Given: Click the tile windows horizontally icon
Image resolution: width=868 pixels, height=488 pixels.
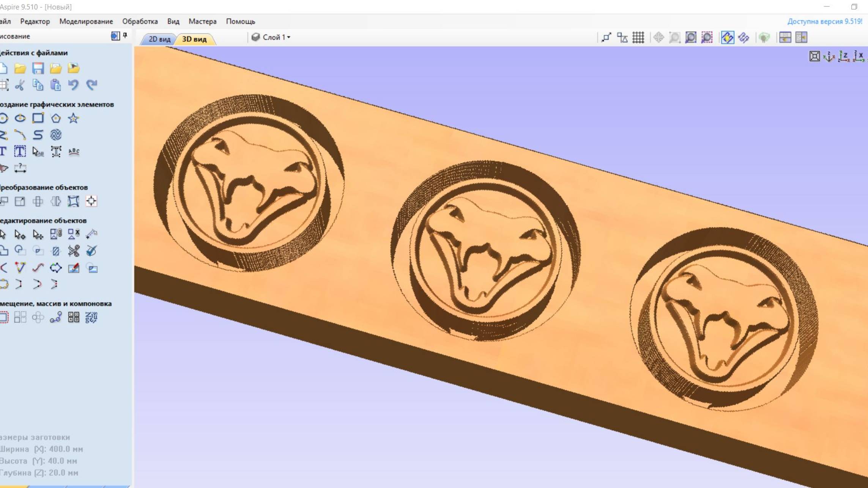Looking at the screenshot, I should (x=785, y=37).
